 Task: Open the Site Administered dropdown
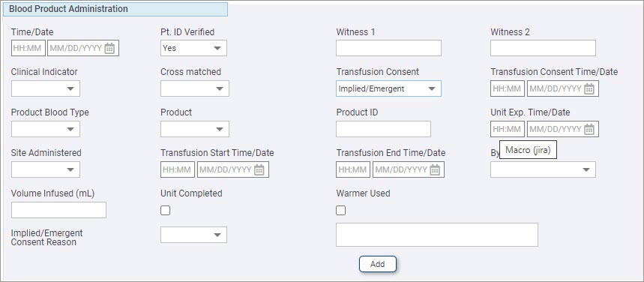click(x=46, y=169)
